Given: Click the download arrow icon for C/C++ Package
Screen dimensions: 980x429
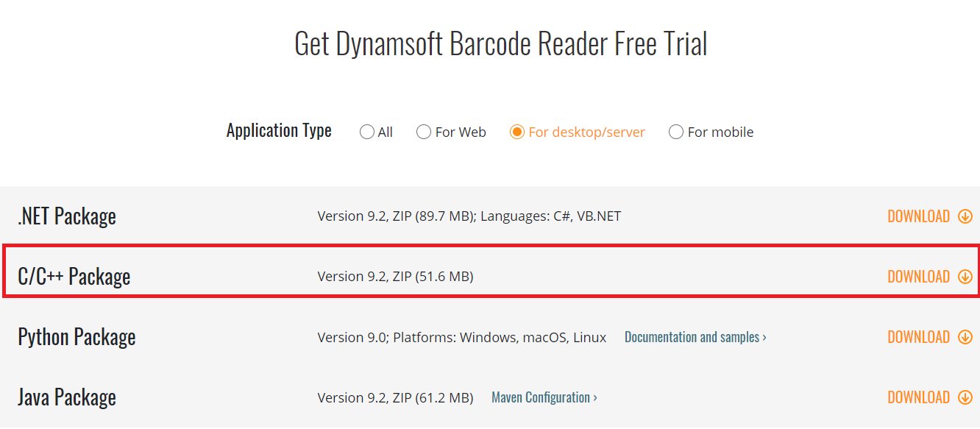Looking at the screenshot, I should pyautogui.click(x=965, y=277).
